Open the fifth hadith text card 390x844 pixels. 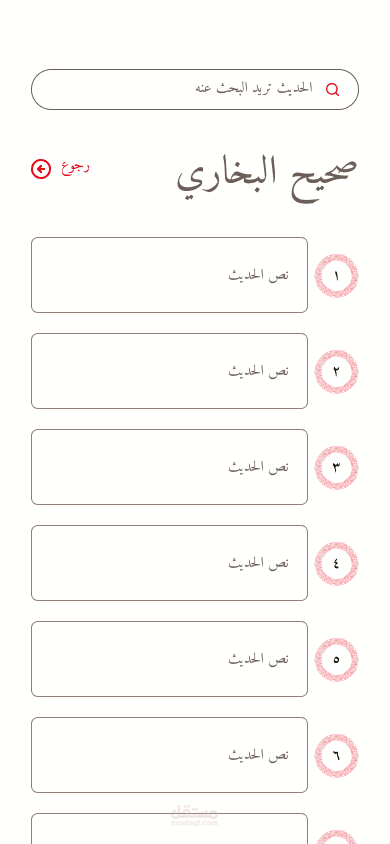tap(169, 659)
